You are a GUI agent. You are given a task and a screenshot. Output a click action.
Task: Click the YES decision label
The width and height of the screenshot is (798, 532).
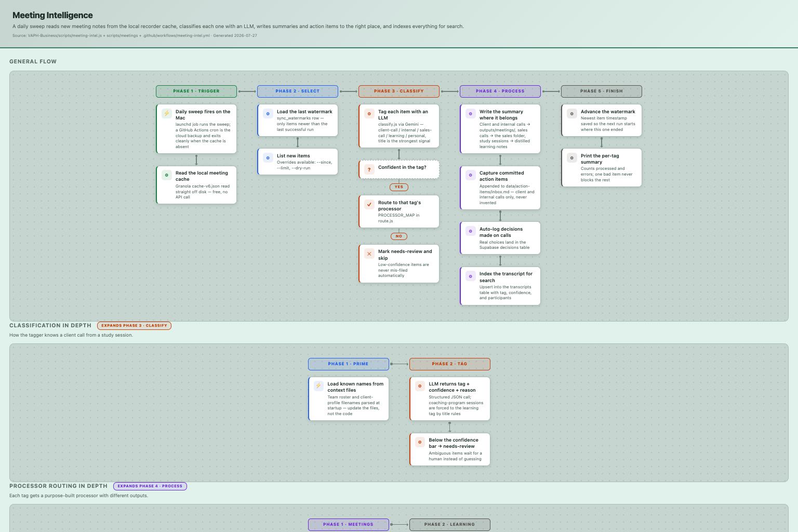(x=399, y=187)
